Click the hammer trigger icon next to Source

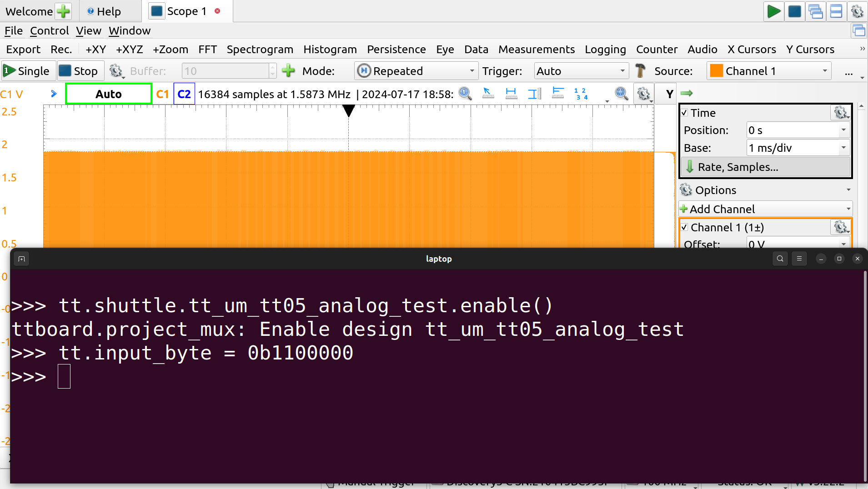point(640,71)
